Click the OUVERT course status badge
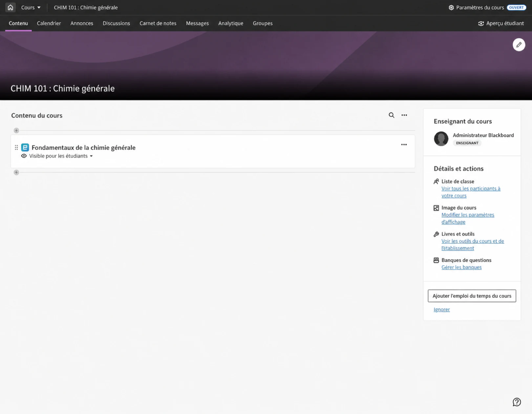The image size is (532, 414). coord(516,7)
